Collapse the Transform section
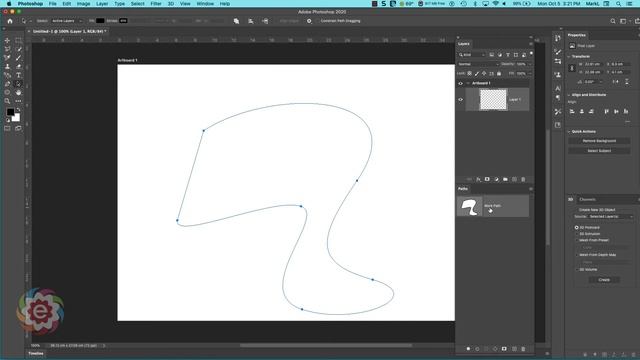Viewport: 640px width, 360px height. coord(569,56)
